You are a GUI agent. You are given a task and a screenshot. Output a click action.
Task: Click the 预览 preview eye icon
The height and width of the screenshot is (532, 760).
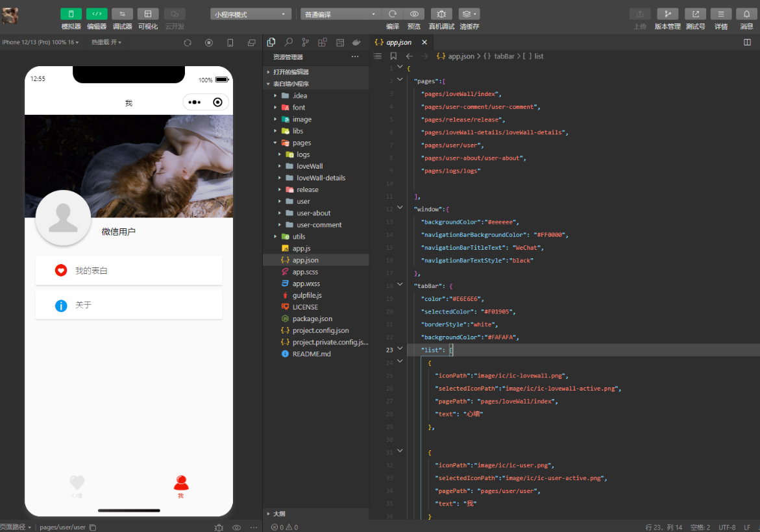pyautogui.click(x=413, y=14)
